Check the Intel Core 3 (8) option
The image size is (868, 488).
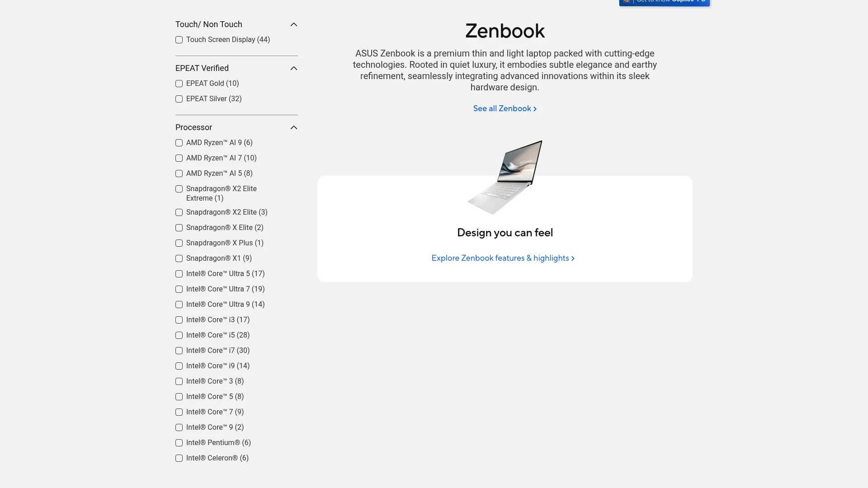coord(179,381)
